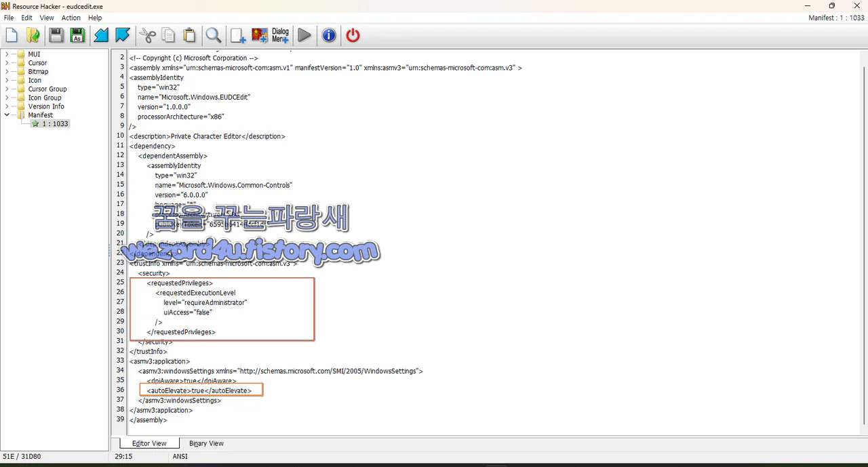Viewport: 868px width, 467px height.
Task: Open the Action menu
Action: [x=71, y=18]
